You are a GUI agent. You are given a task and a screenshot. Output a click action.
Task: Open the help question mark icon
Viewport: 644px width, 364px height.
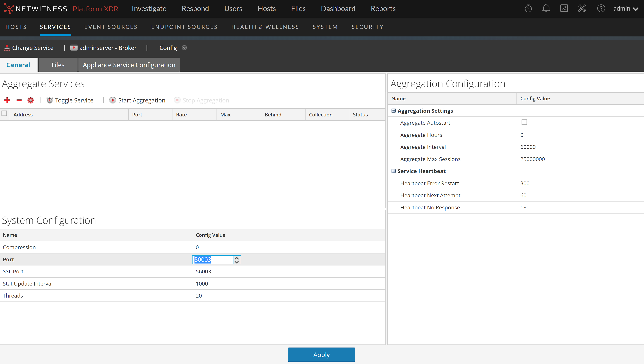601,8
